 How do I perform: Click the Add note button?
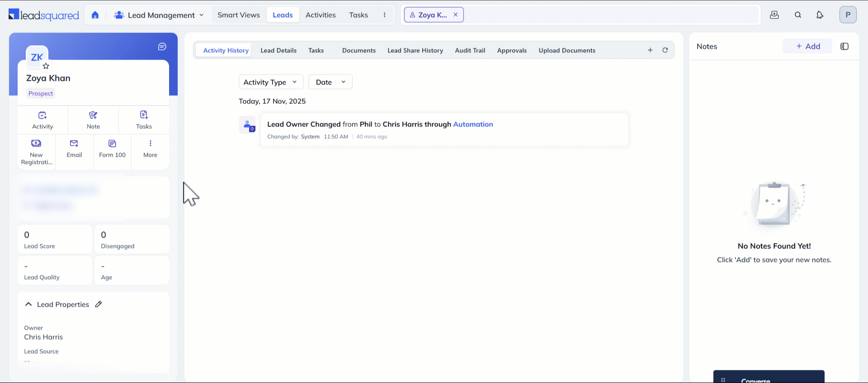[x=807, y=46]
